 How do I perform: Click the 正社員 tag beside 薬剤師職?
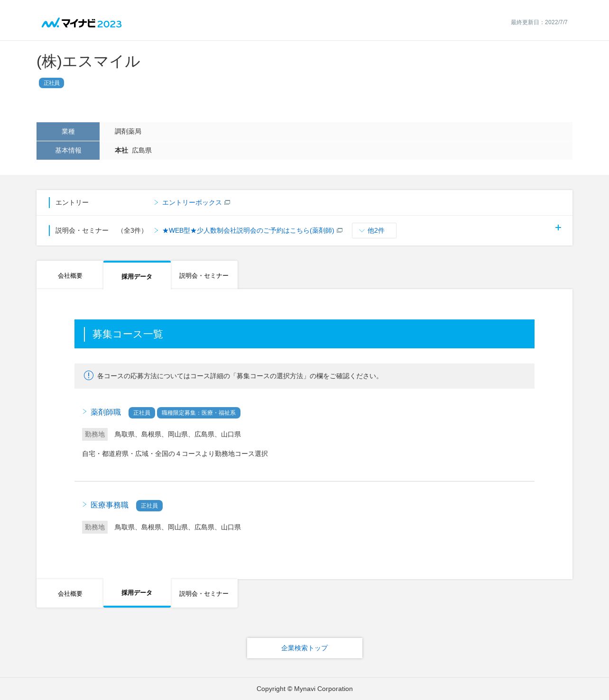(x=142, y=413)
